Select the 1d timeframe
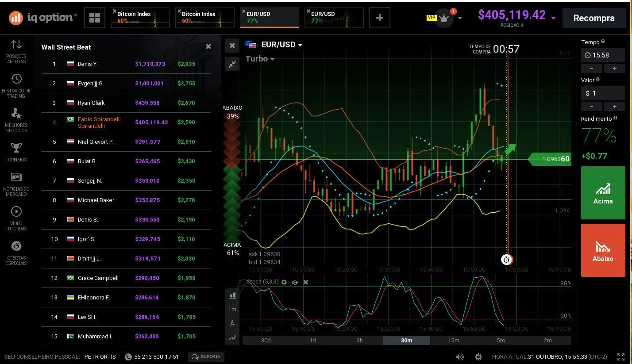 pyautogui.click(x=313, y=340)
